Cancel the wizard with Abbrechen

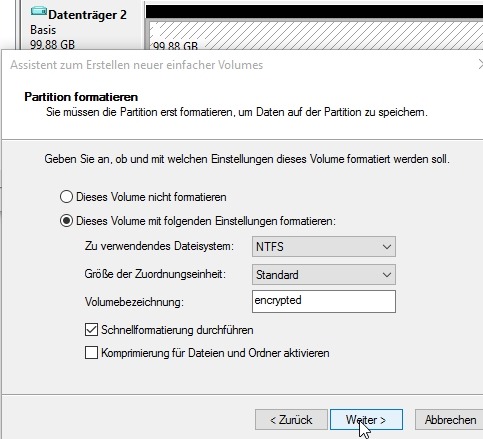pos(450,420)
